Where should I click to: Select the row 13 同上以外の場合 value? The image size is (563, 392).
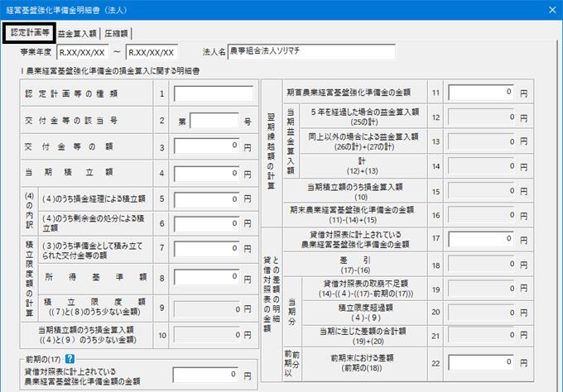point(481,141)
